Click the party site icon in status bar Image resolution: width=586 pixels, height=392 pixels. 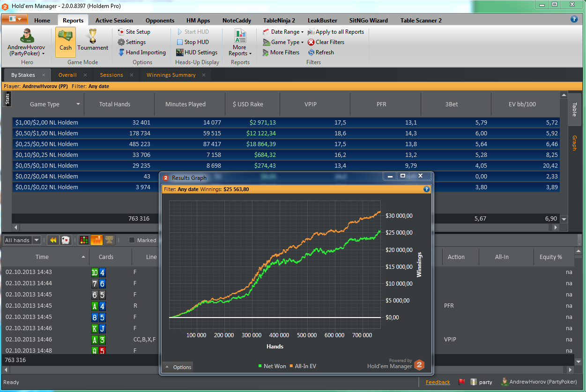click(473, 382)
